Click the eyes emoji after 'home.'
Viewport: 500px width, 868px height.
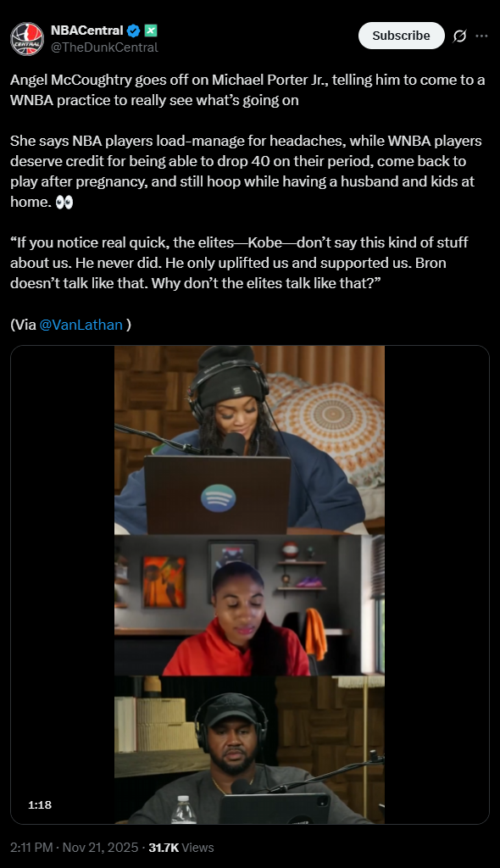point(64,202)
